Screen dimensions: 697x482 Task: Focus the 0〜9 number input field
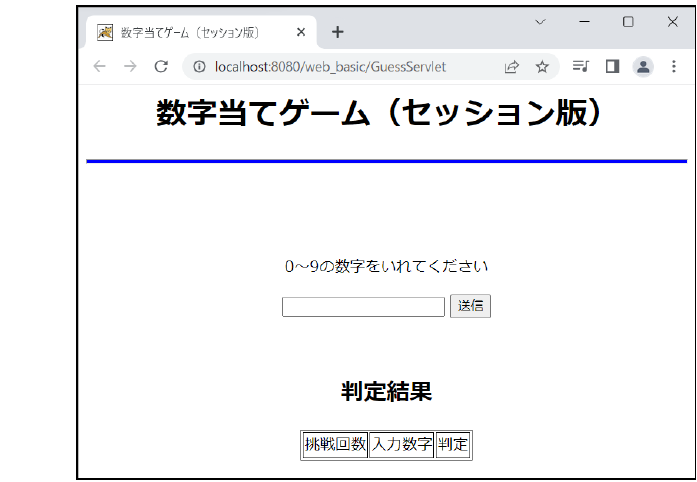tap(363, 307)
